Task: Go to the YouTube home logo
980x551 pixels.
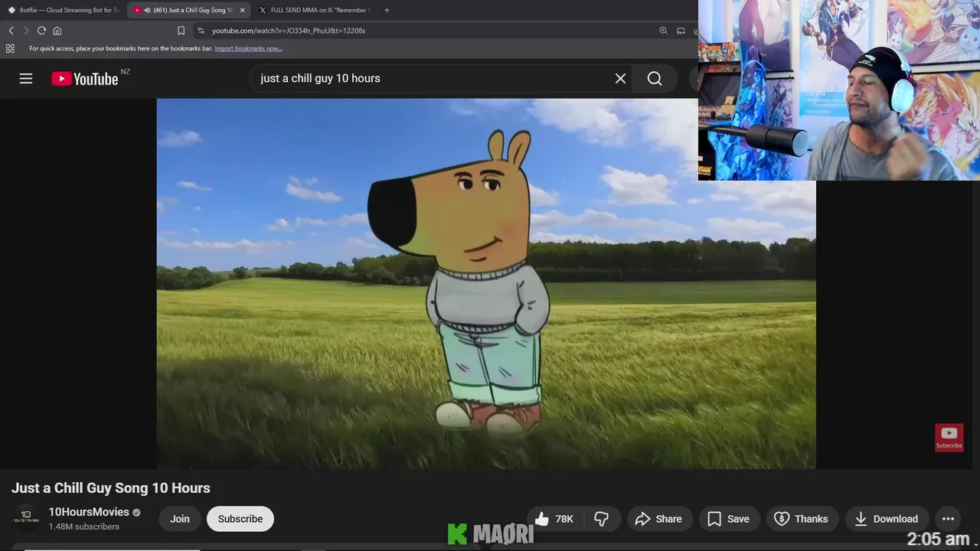Action: 85,79
